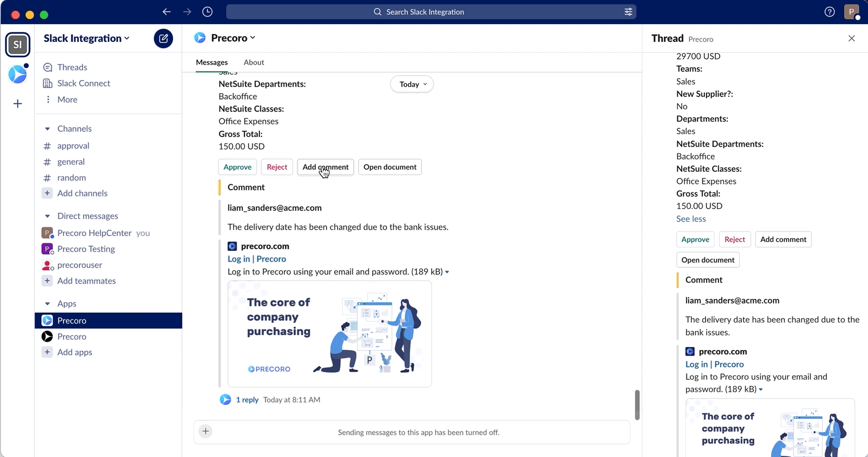
Task: Click Reject in the main message
Action: pos(277,167)
